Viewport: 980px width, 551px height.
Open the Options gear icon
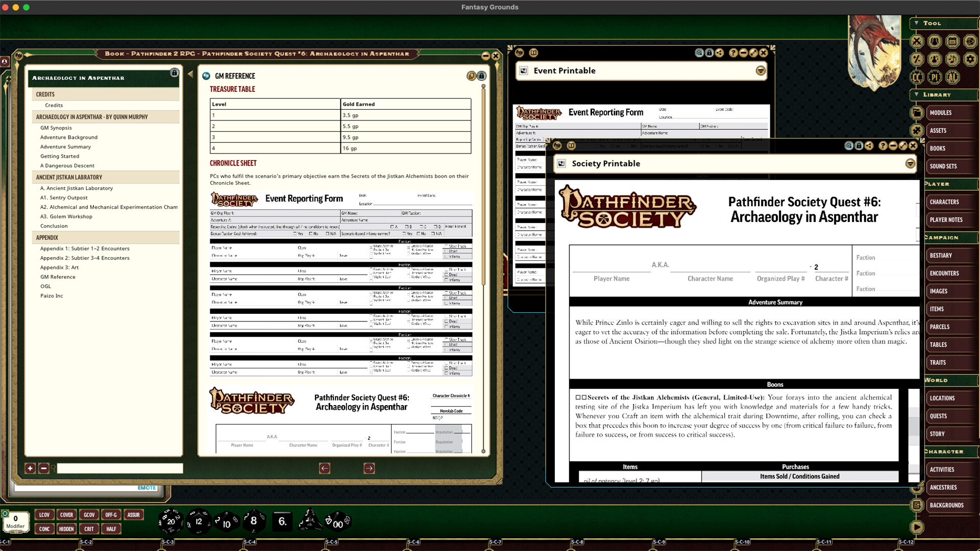[970, 59]
